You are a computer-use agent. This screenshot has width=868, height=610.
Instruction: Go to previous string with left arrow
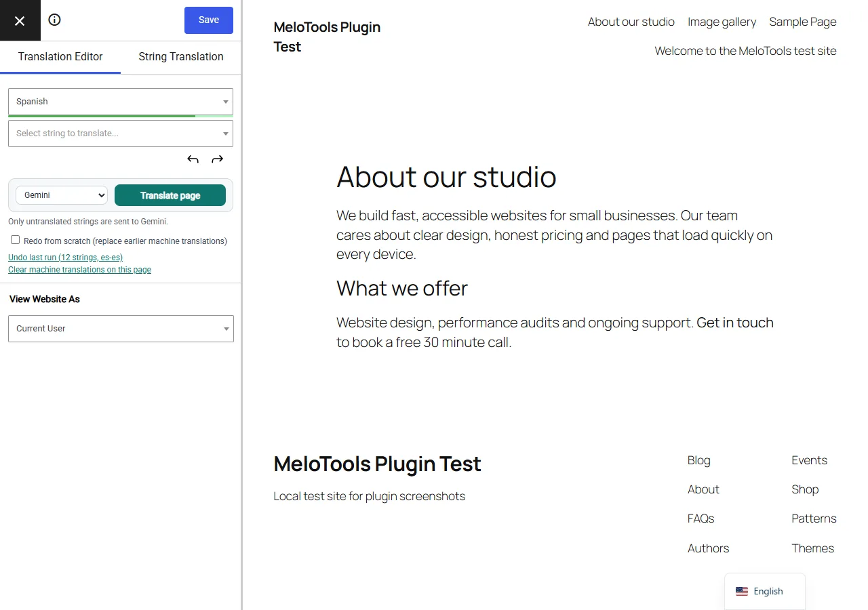(193, 159)
